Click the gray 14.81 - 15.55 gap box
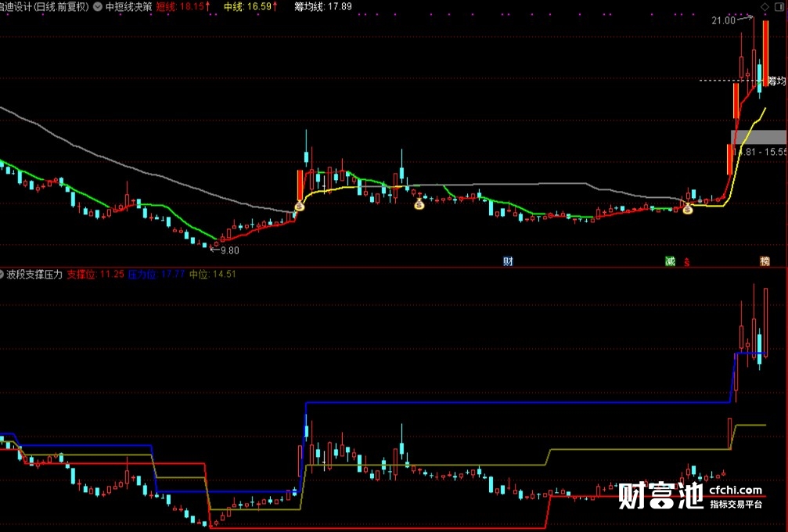Image resolution: width=788 pixels, height=532 pixels. [x=759, y=137]
